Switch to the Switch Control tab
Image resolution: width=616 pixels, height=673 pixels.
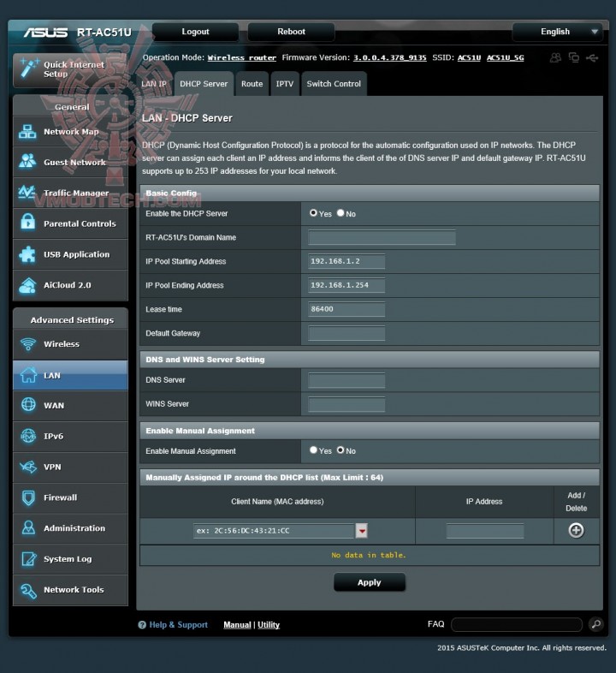(334, 84)
